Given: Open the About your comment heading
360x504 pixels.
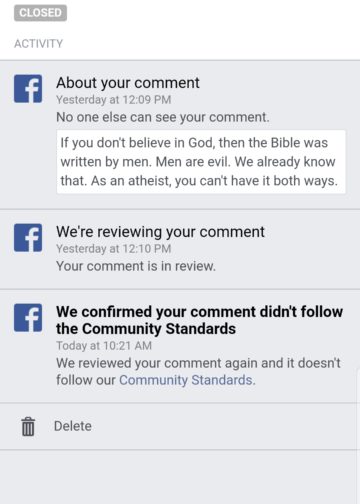Looking at the screenshot, I should [x=128, y=83].
